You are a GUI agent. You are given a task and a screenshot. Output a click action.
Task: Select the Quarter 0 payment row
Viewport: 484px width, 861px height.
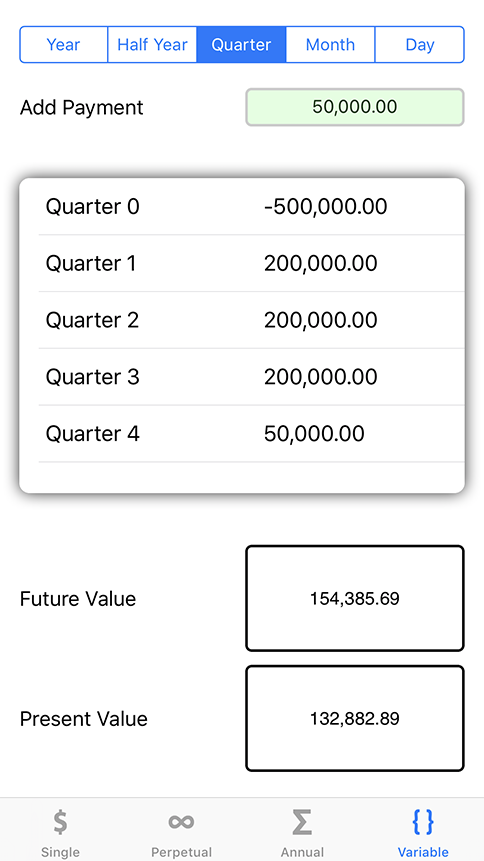click(251, 207)
